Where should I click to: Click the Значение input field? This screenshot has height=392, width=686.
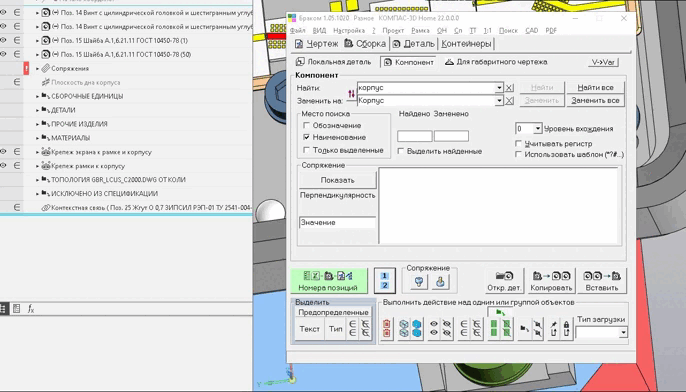[337, 222]
